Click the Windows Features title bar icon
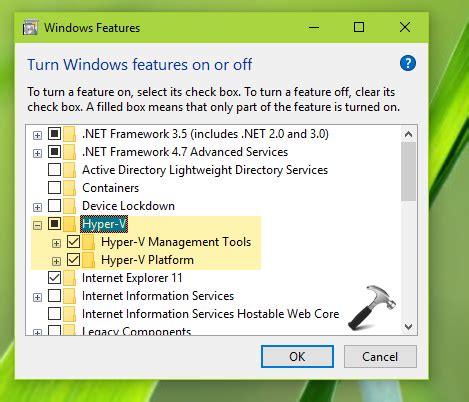The height and width of the screenshot is (402, 469). pyautogui.click(x=30, y=28)
